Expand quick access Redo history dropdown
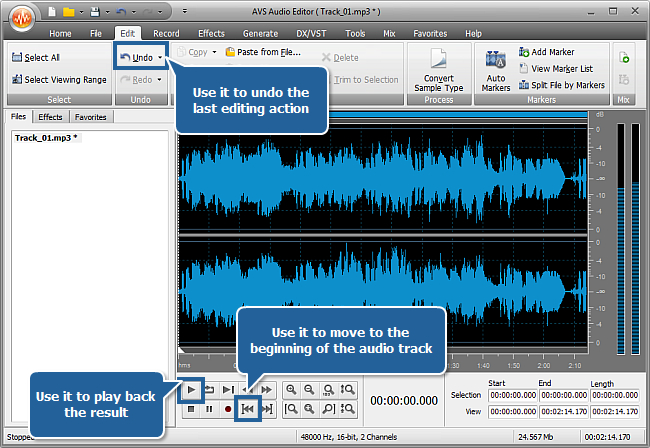The width and height of the screenshot is (650, 448). coord(160,12)
